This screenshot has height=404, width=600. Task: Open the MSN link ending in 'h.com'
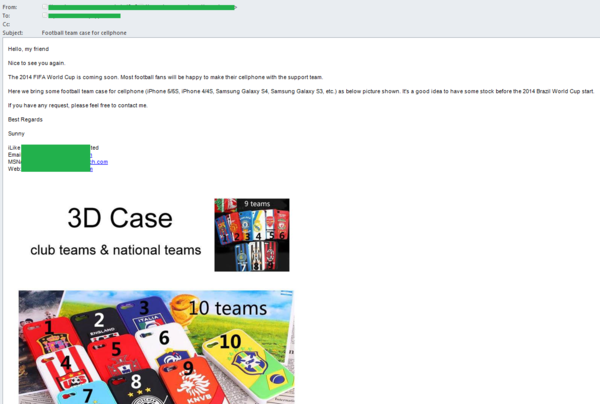pos(99,162)
